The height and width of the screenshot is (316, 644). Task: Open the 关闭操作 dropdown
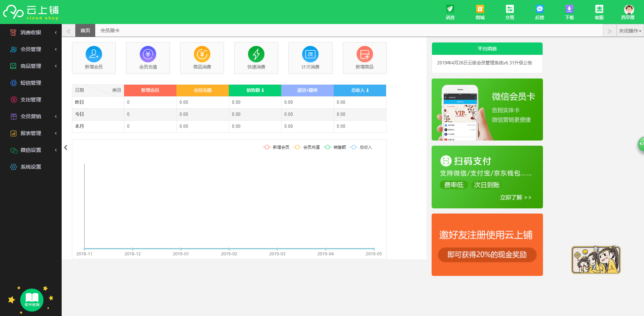pos(630,31)
